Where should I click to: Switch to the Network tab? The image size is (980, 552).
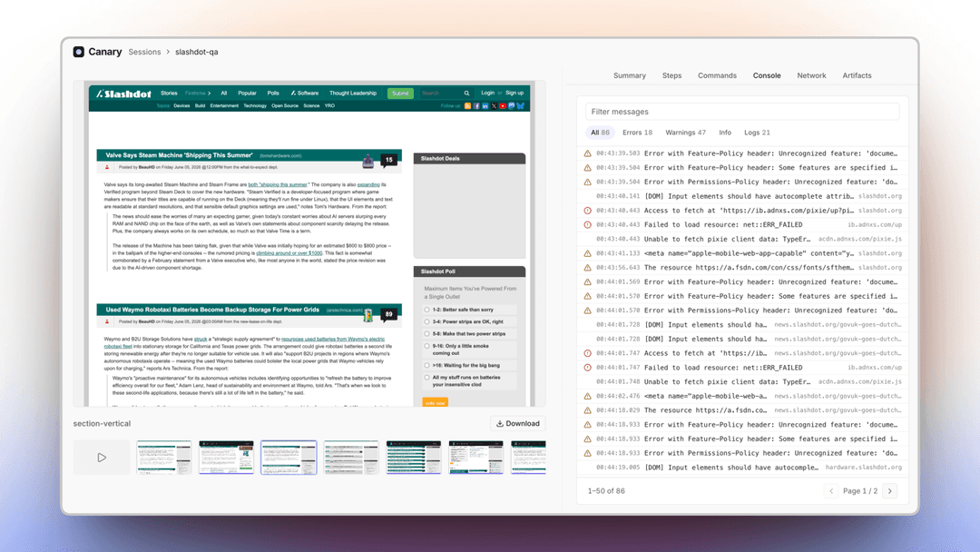(x=811, y=75)
